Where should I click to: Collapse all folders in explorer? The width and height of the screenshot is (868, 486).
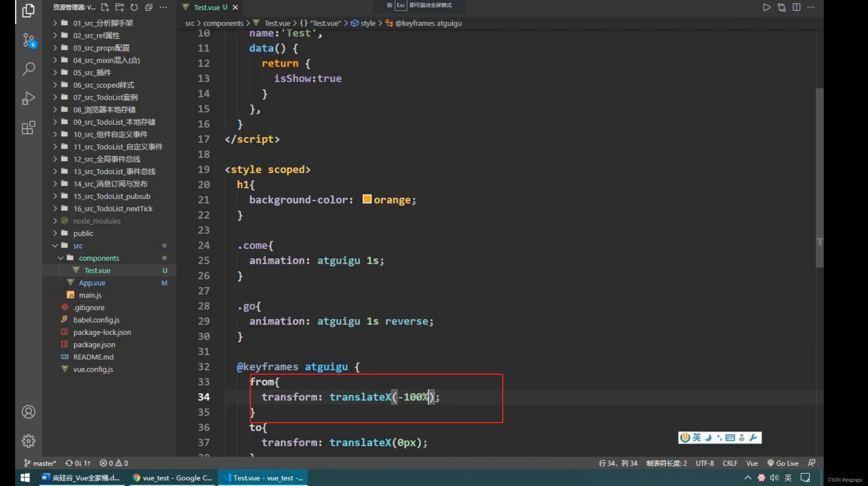point(149,7)
